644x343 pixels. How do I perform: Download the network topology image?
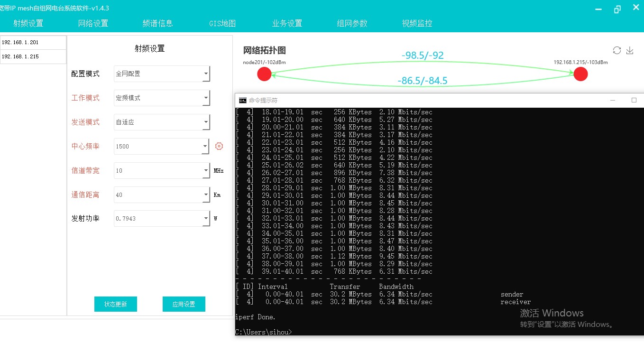[630, 50]
